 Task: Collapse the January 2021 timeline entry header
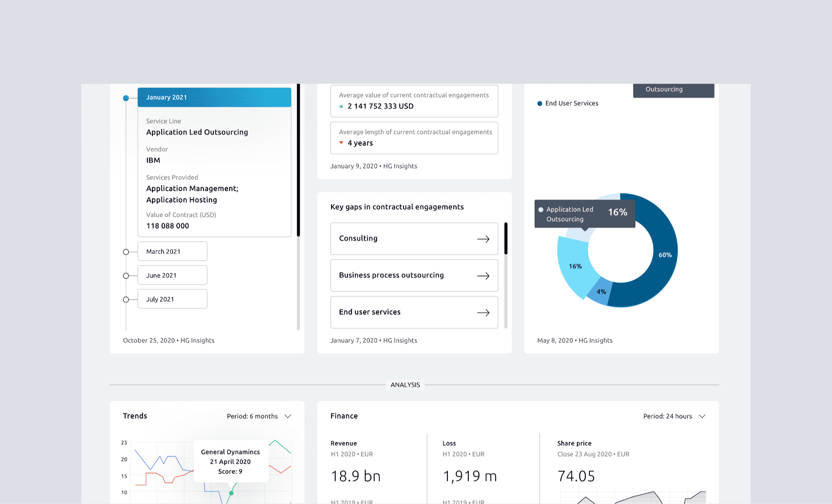click(214, 97)
